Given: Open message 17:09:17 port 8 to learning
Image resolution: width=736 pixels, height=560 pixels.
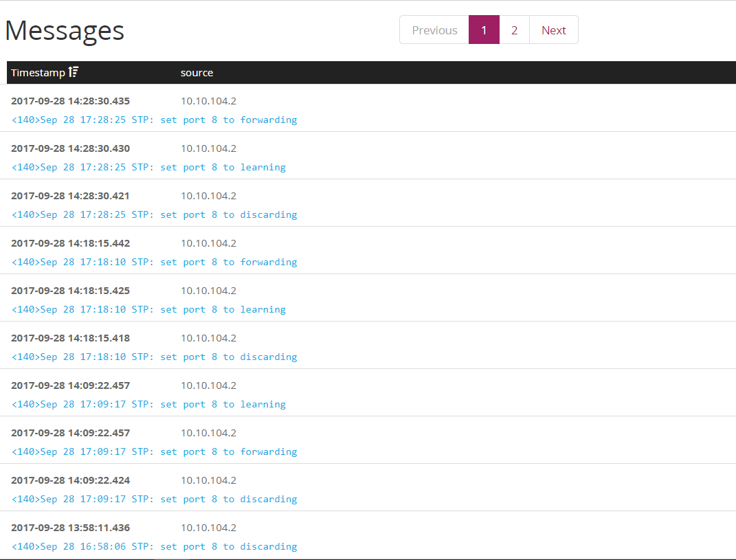Looking at the screenshot, I should (x=149, y=405).
